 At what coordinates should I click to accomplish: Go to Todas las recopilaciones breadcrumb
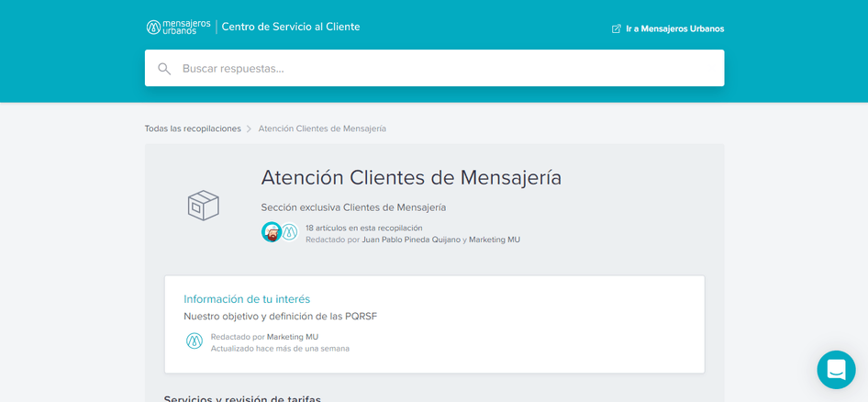193,128
